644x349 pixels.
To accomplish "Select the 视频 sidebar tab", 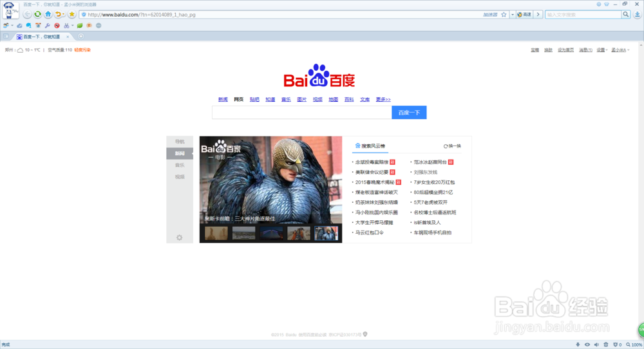I will tap(180, 177).
